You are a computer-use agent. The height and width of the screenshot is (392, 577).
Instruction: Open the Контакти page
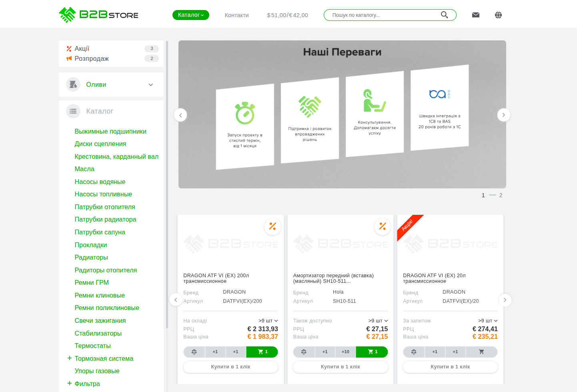pyautogui.click(x=236, y=15)
